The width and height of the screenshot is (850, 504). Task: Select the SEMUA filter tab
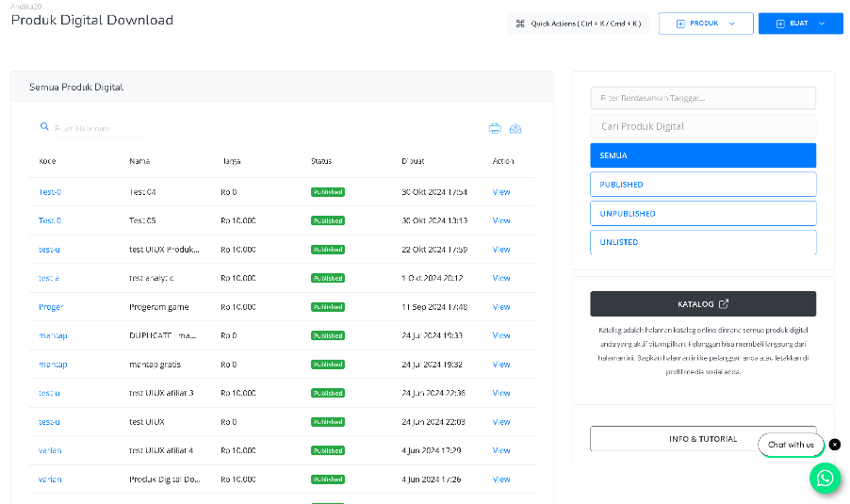[x=703, y=155]
